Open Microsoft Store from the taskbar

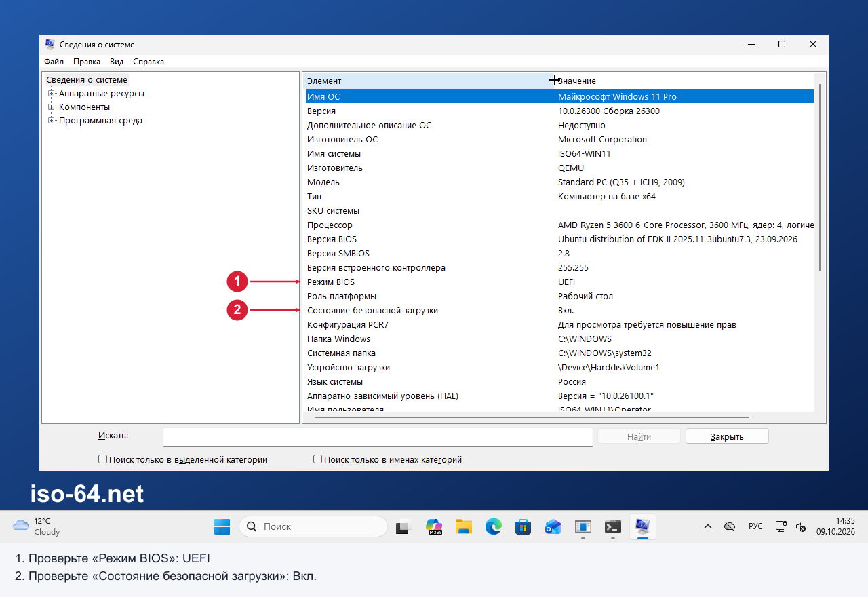523,526
